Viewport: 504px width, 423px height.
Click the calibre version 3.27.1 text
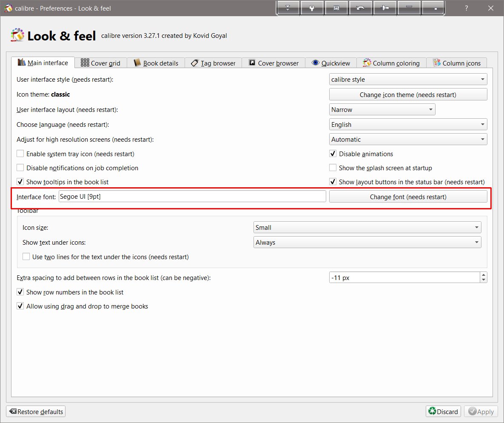[x=164, y=36]
